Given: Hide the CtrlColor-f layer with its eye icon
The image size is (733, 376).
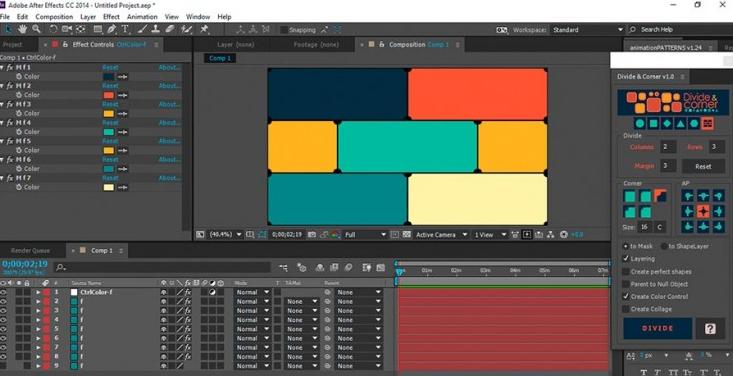Looking at the screenshot, I should pos(4,292).
